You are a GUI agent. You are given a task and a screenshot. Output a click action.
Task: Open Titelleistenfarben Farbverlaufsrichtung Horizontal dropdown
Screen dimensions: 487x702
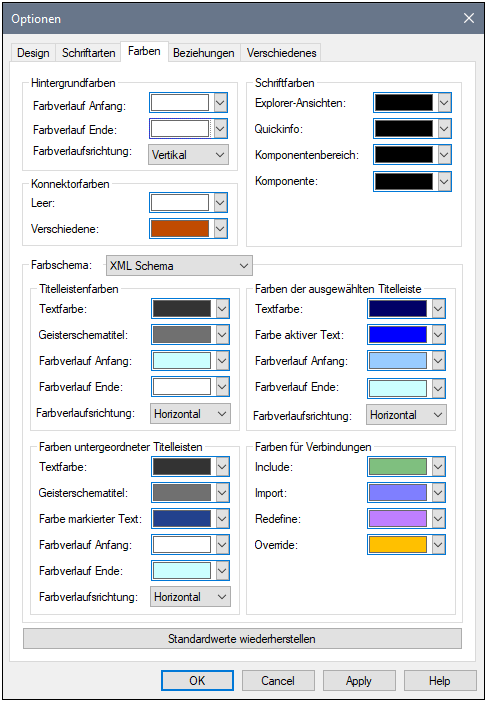pos(191,414)
